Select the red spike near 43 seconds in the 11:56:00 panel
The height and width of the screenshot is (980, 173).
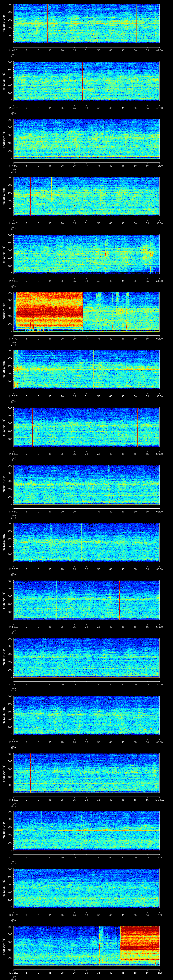(119, 600)
